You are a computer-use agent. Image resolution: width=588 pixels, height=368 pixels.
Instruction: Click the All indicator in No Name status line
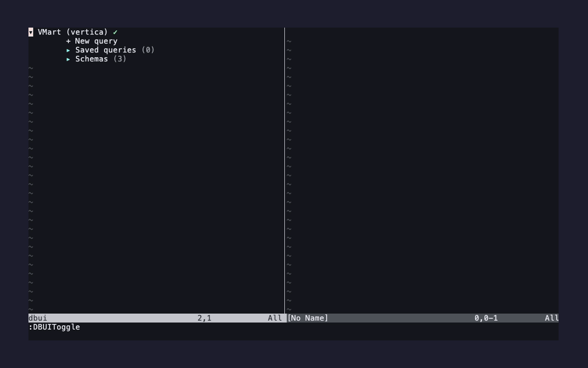tap(551, 318)
